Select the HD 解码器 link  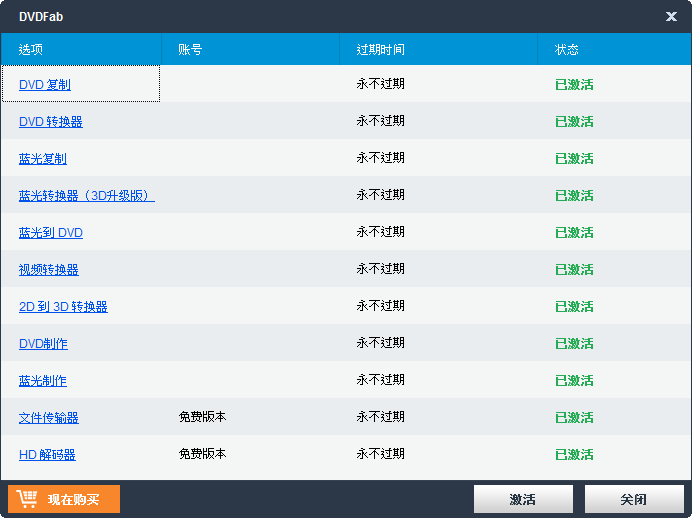47,455
